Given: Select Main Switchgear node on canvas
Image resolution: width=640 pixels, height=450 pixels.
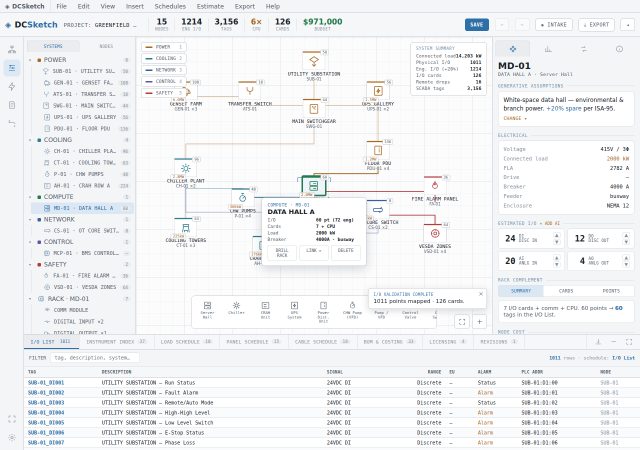Looking at the screenshot, I should click(x=313, y=109).
